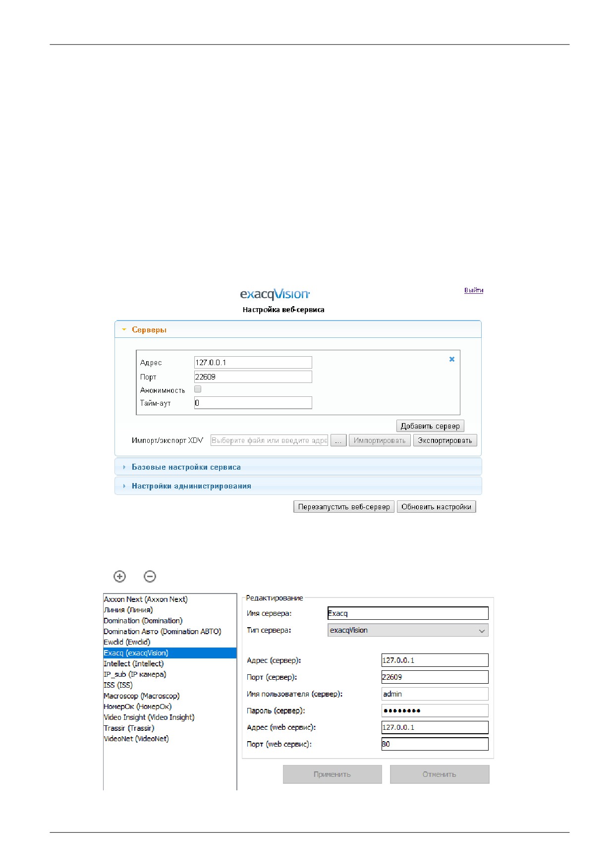This screenshot has height=868, width=613.
Task: Focus the Адрес (сервер) field
Action: [x=435, y=660]
